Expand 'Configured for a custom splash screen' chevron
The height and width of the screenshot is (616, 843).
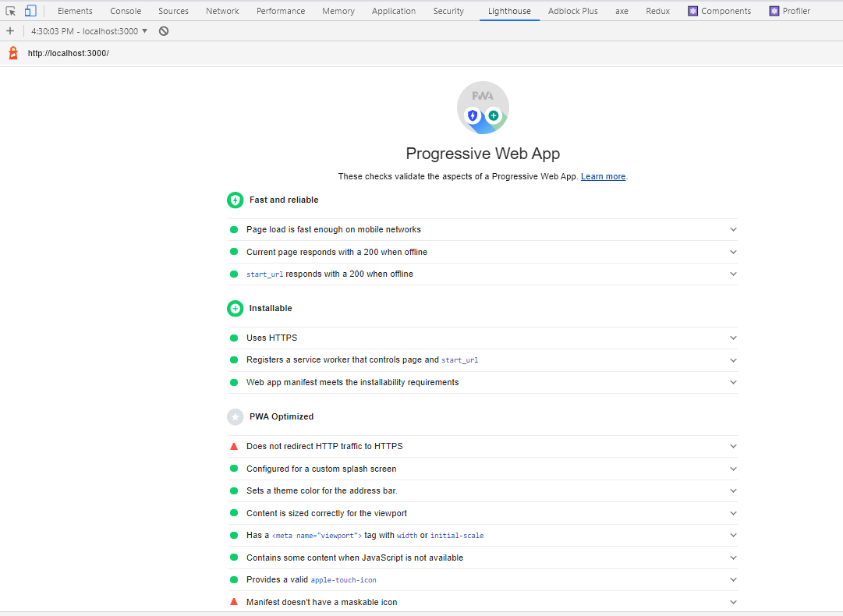click(x=733, y=469)
